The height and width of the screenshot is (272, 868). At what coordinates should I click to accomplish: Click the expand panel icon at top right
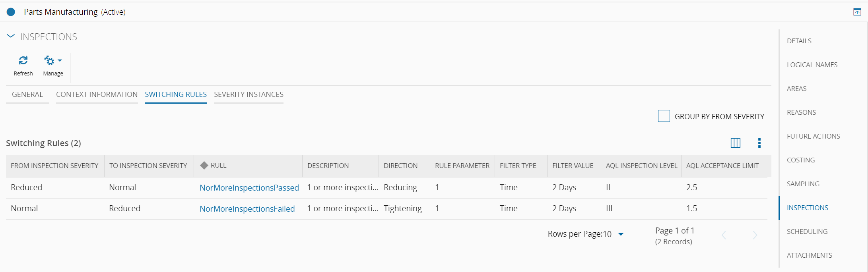point(857,12)
